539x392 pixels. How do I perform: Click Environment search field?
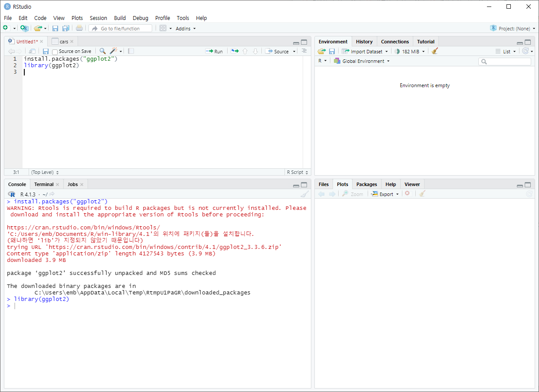point(505,62)
